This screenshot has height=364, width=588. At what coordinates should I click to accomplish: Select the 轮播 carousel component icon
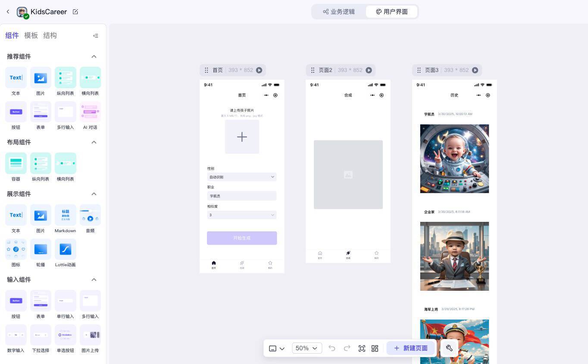pyautogui.click(x=41, y=249)
